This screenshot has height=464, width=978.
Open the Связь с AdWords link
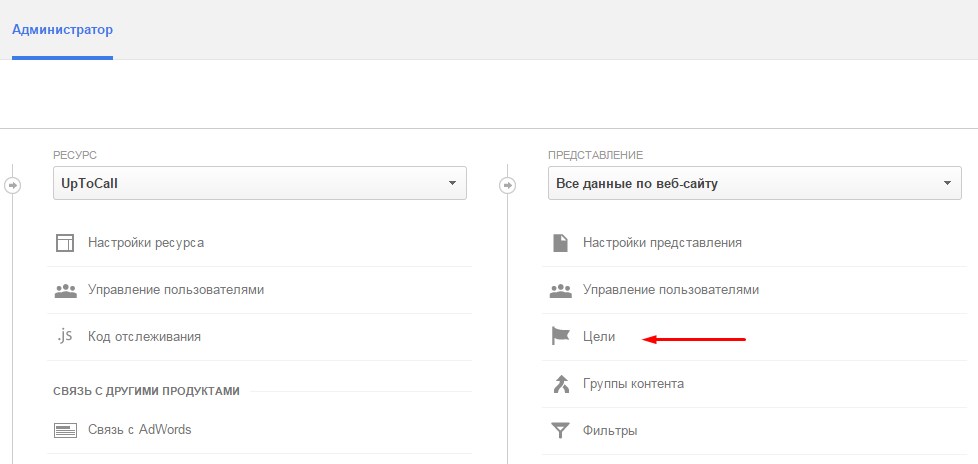(140, 430)
